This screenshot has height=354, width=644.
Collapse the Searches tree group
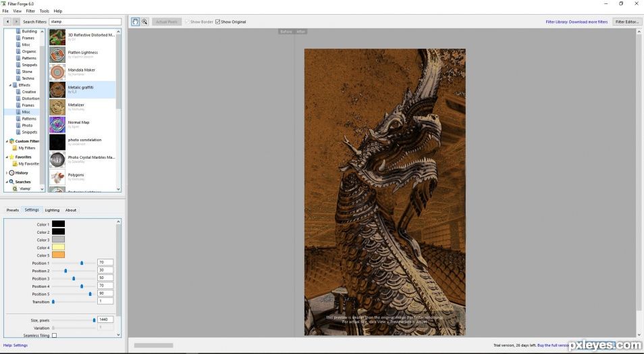pos(7,182)
